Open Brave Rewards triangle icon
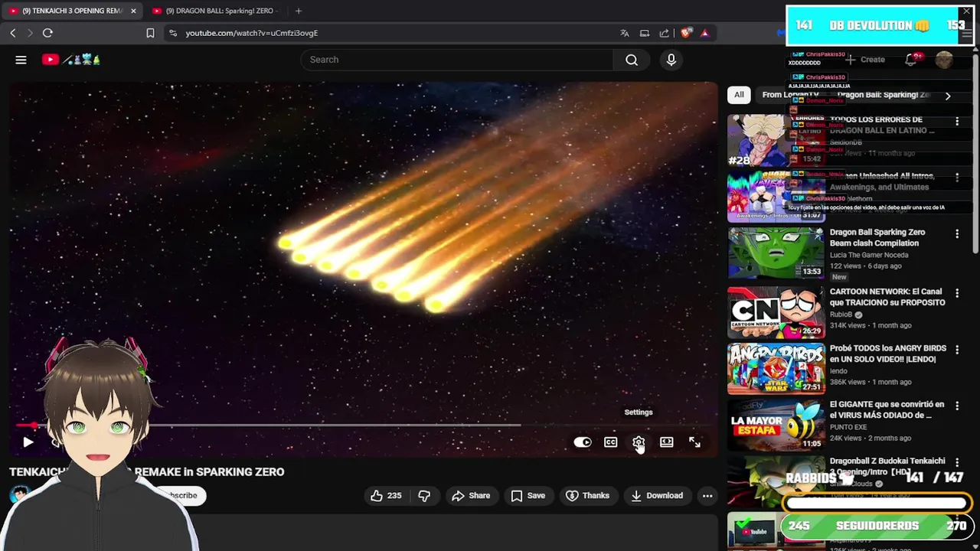Screen dimensions: 980x551 704,33
